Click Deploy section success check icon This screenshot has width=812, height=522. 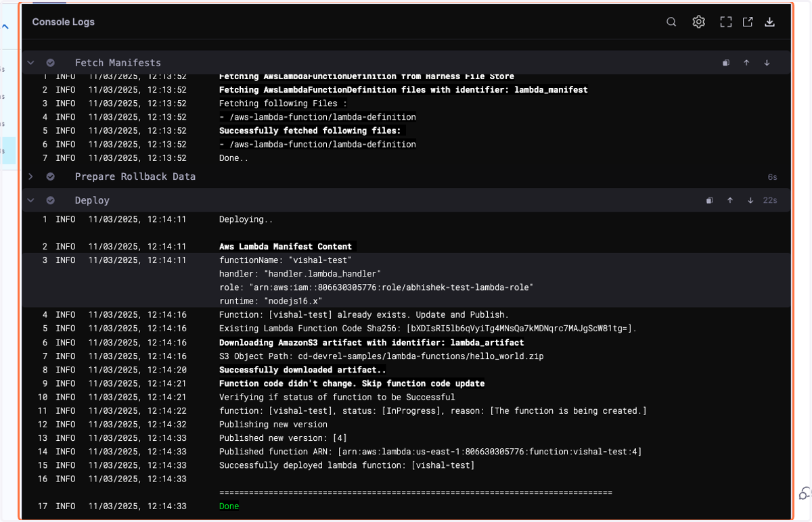pyautogui.click(x=50, y=201)
